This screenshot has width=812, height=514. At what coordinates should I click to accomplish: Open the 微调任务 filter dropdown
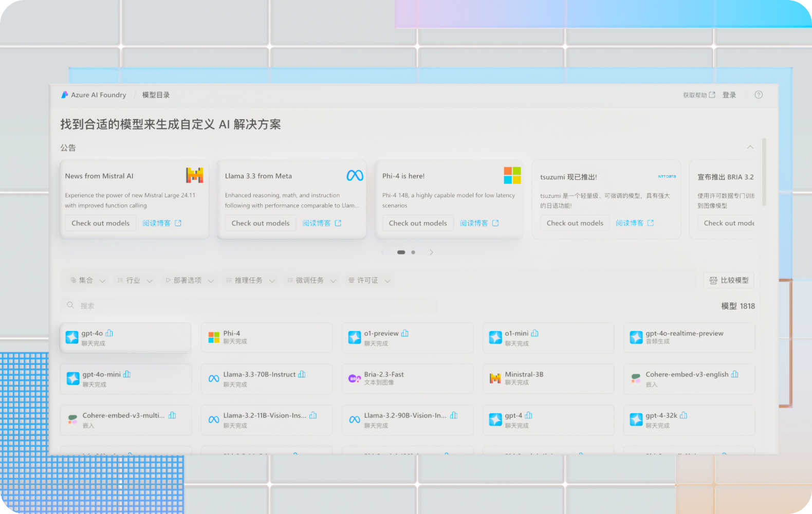click(311, 280)
